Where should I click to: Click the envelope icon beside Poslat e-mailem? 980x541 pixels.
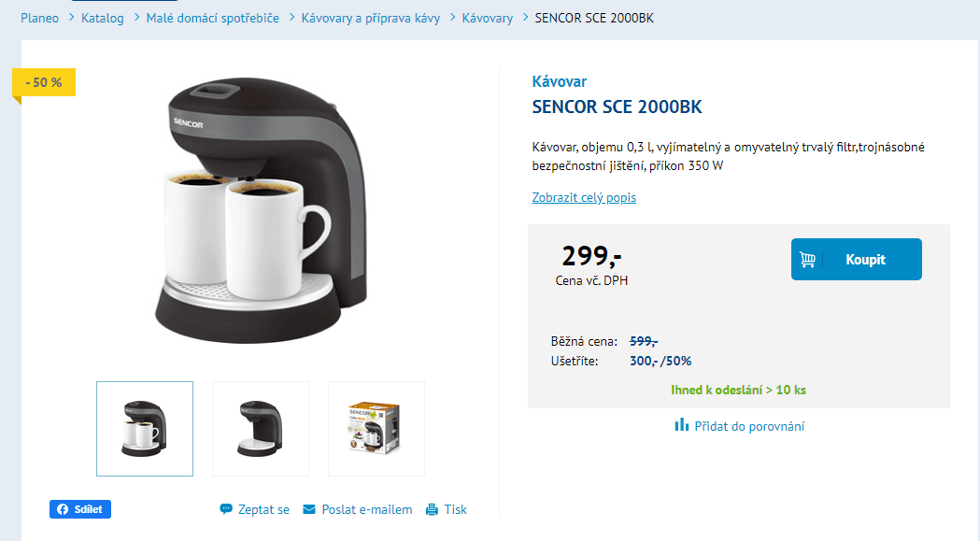tap(308, 508)
